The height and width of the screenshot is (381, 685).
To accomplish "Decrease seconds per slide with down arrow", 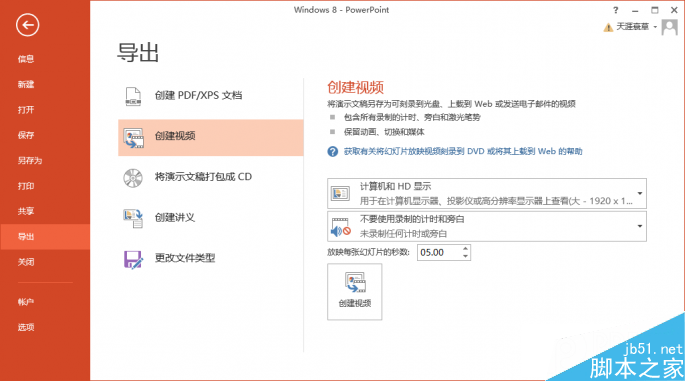I will (x=466, y=256).
